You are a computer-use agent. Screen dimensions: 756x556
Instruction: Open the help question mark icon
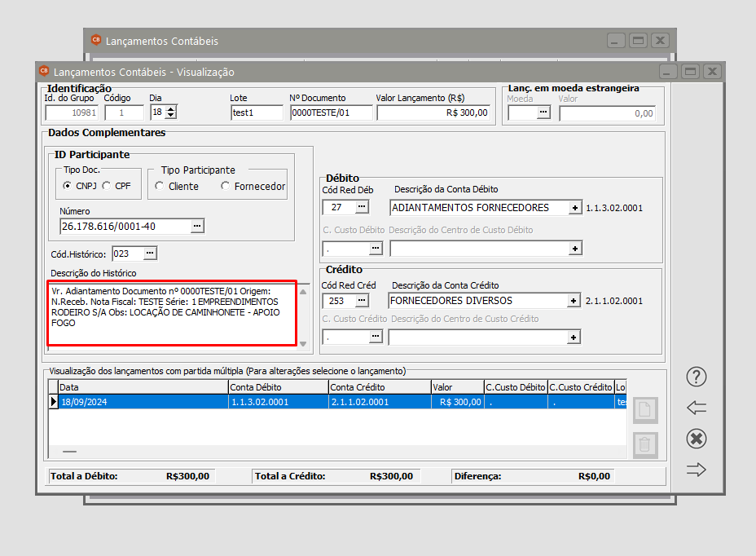[x=697, y=377]
